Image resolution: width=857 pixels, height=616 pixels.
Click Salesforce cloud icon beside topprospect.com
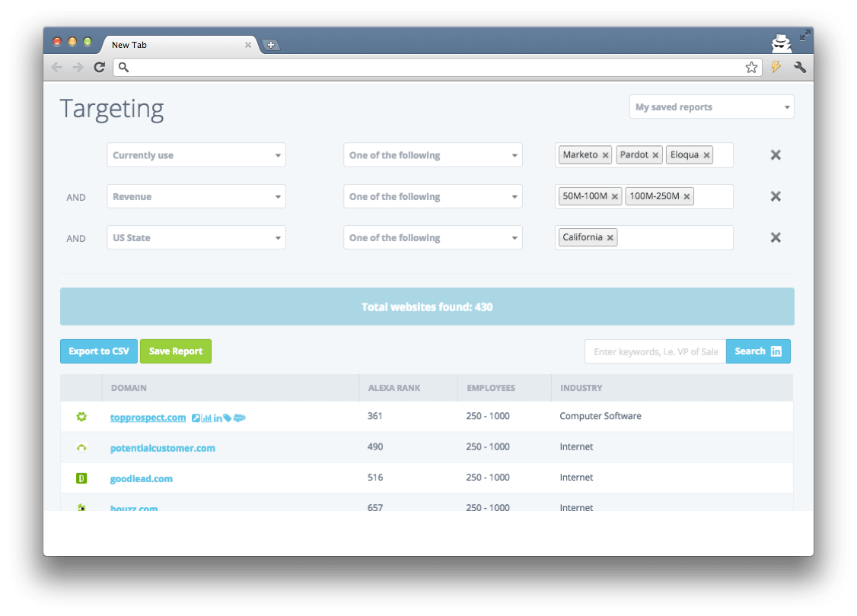(x=240, y=418)
